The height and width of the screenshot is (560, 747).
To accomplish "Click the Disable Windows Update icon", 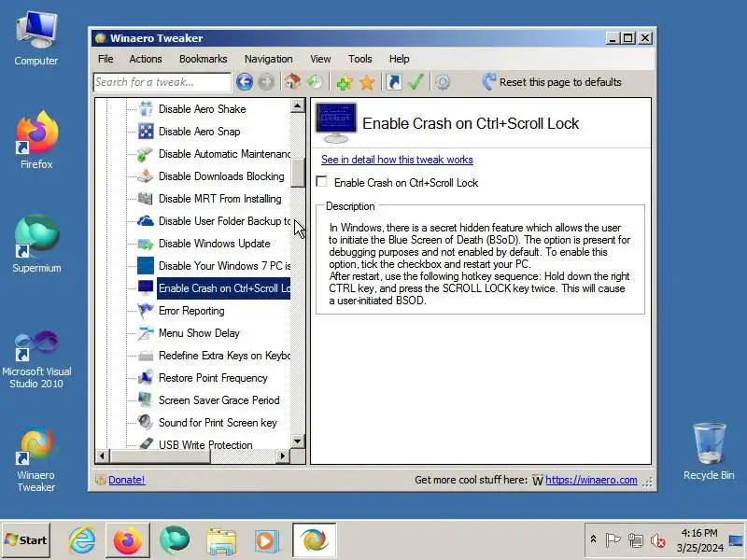I will pos(146,244).
